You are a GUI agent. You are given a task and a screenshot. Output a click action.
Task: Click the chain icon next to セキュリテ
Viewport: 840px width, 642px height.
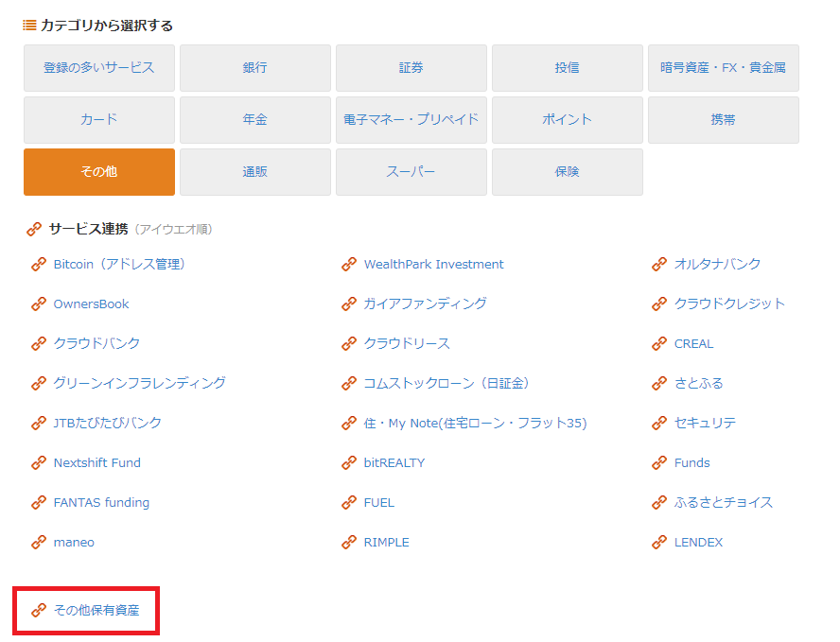659,423
